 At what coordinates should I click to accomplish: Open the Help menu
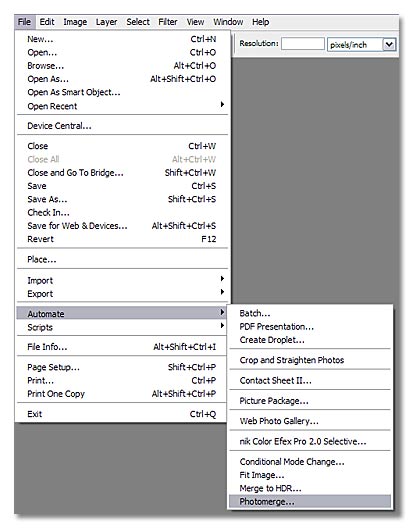pos(260,22)
